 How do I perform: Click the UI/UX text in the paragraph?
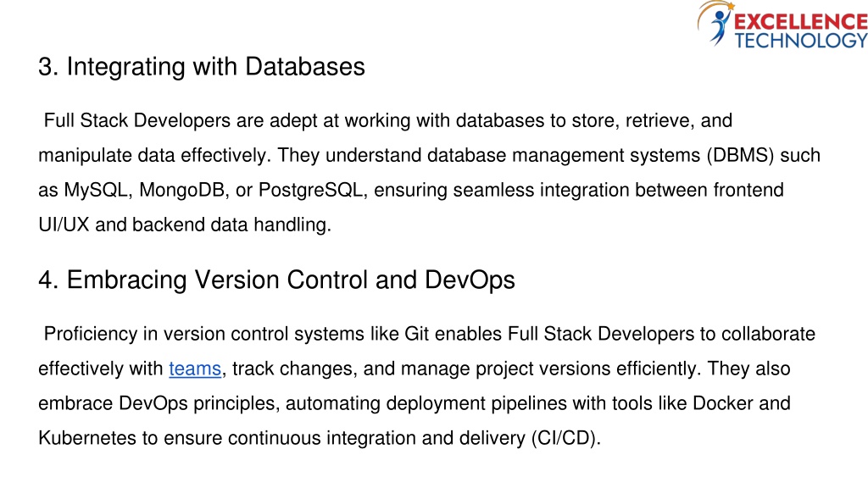(x=64, y=225)
